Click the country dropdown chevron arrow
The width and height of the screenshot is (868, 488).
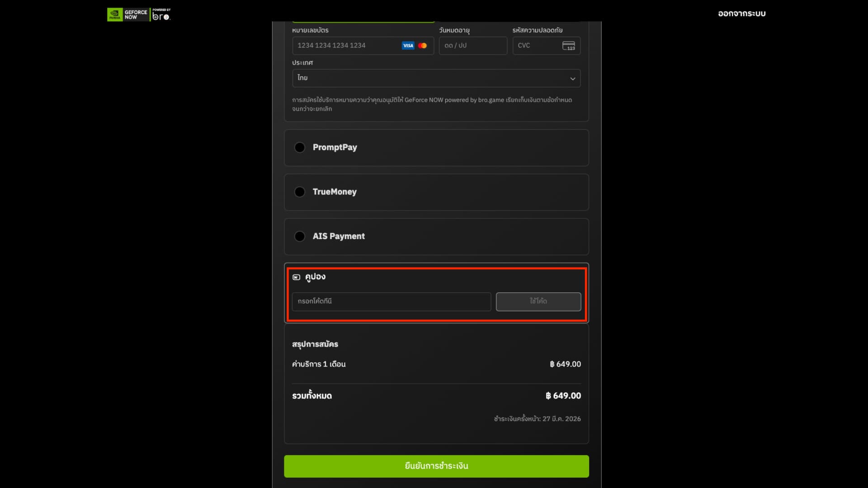(572, 79)
